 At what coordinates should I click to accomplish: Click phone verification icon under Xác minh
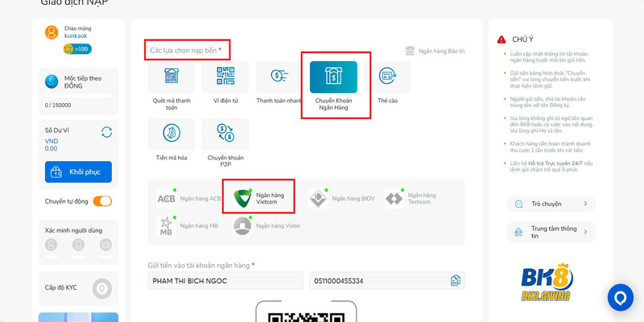coord(78,245)
